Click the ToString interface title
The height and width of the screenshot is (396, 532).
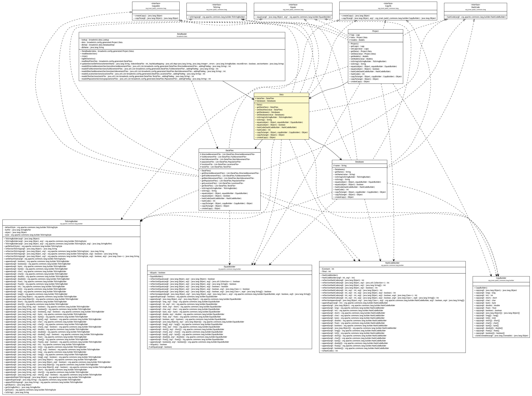tap(216, 7)
